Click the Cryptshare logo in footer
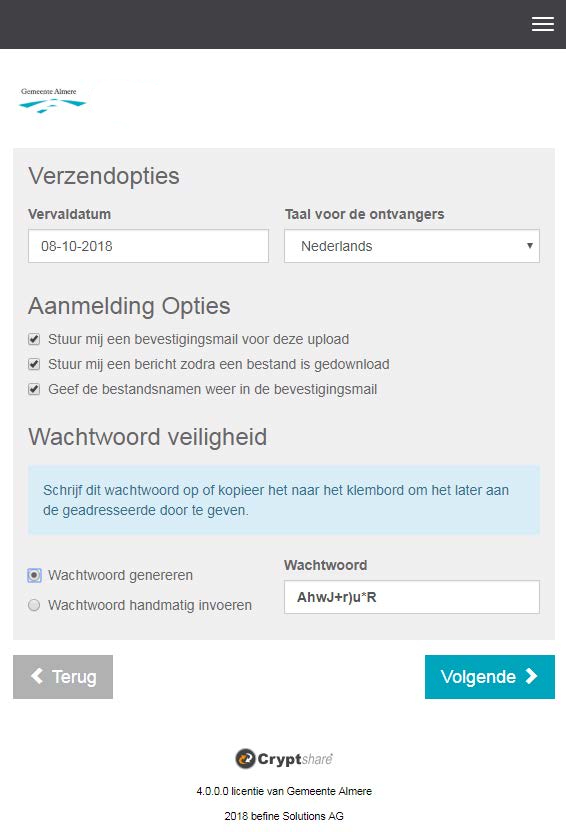566x832 pixels. tap(284, 759)
